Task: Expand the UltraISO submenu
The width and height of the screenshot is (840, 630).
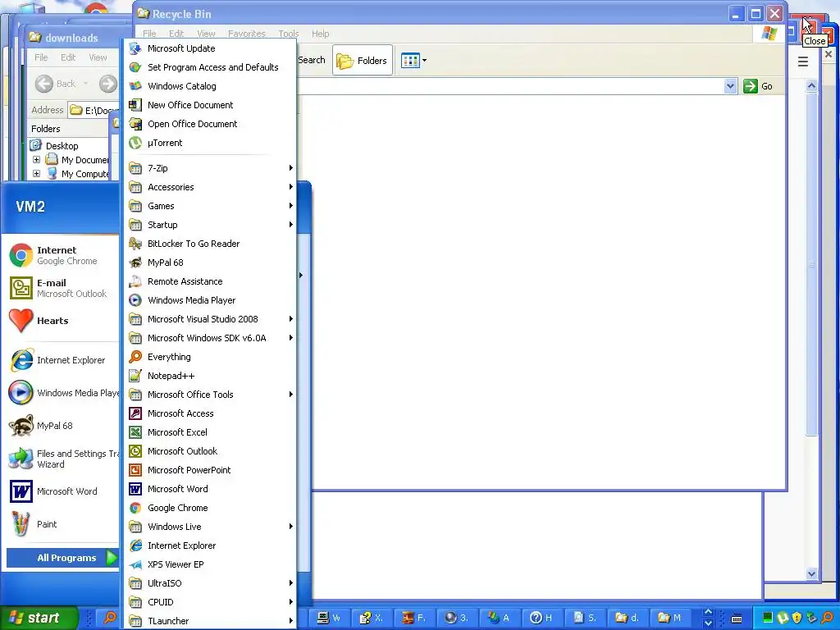Action: click(210, 583)
